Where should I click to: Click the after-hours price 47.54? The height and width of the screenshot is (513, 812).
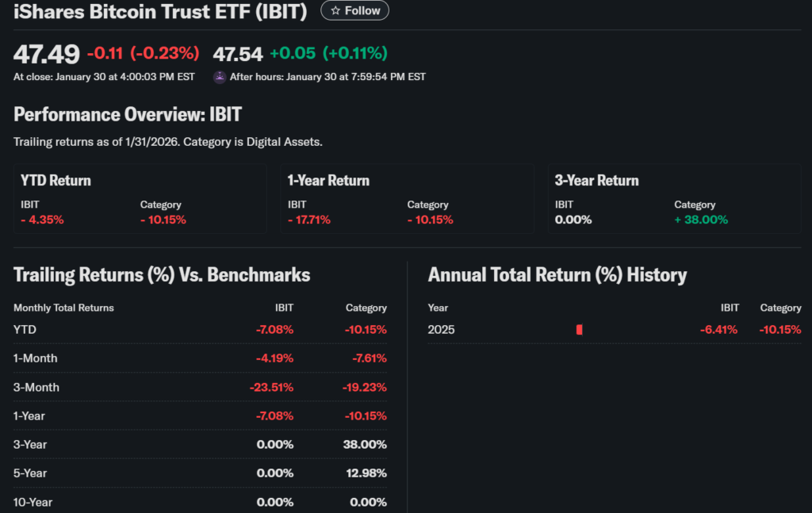pyautogui.click(x=238, y=54)
